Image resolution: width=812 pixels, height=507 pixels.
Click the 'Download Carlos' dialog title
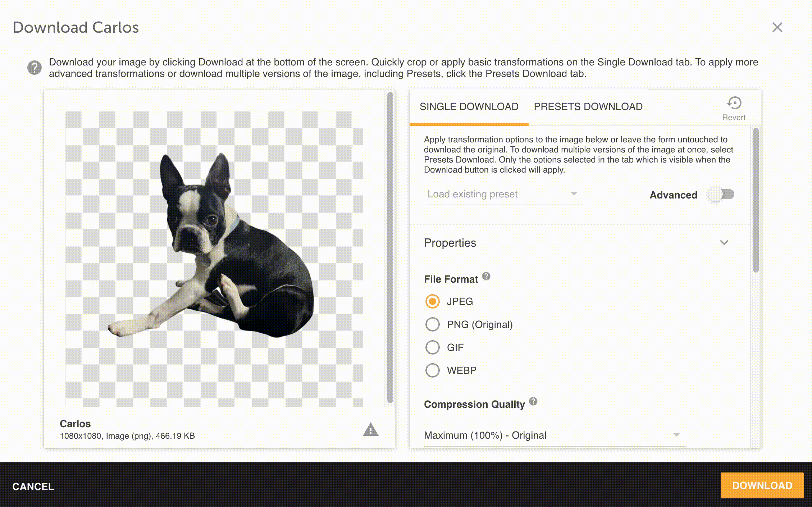coord(76,27)
